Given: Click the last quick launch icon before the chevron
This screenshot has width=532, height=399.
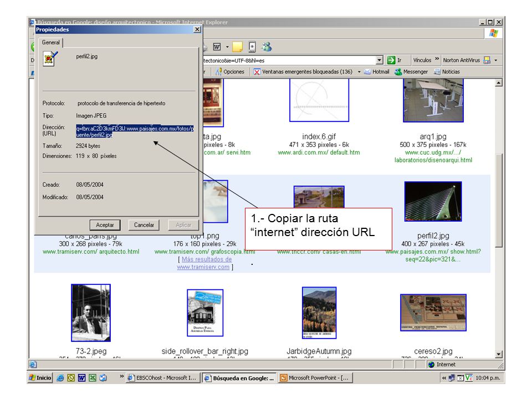Looking at the screenshot, I should [x=103, y=377].
